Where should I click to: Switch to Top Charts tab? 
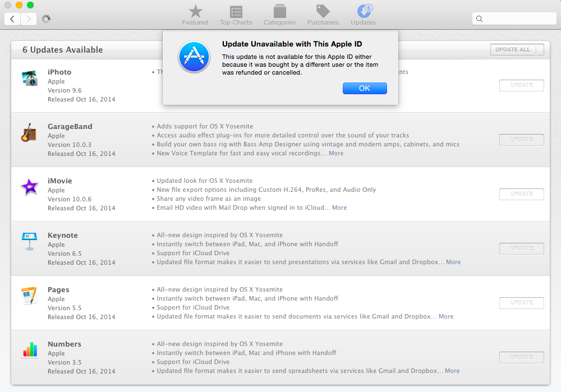pyautogui.click(x=236, y=15)
